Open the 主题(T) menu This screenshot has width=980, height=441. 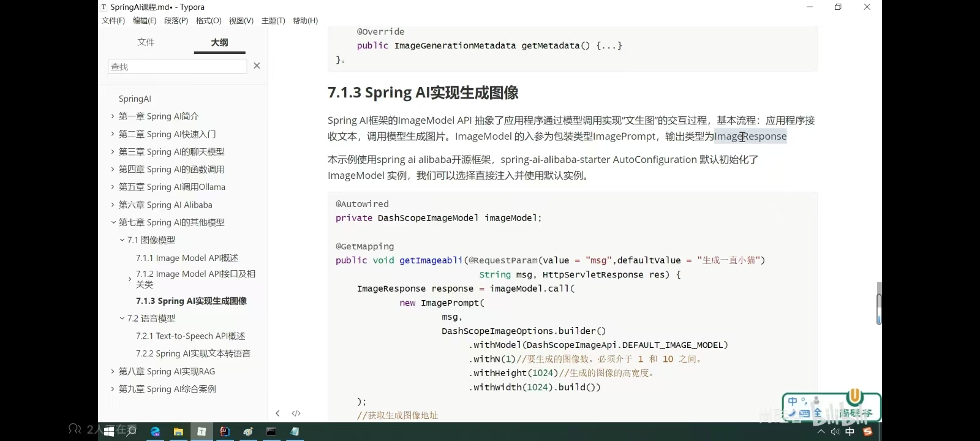(273, 21)
